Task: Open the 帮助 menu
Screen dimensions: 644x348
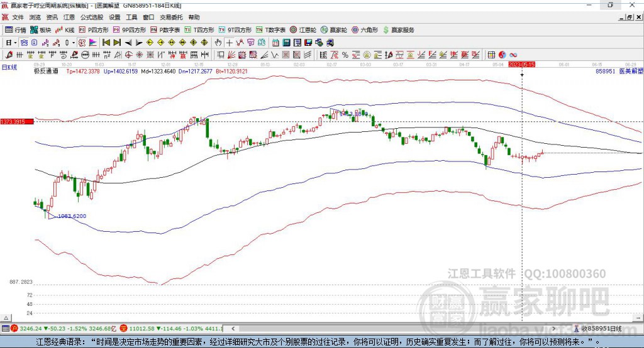Action: [194, 17]
